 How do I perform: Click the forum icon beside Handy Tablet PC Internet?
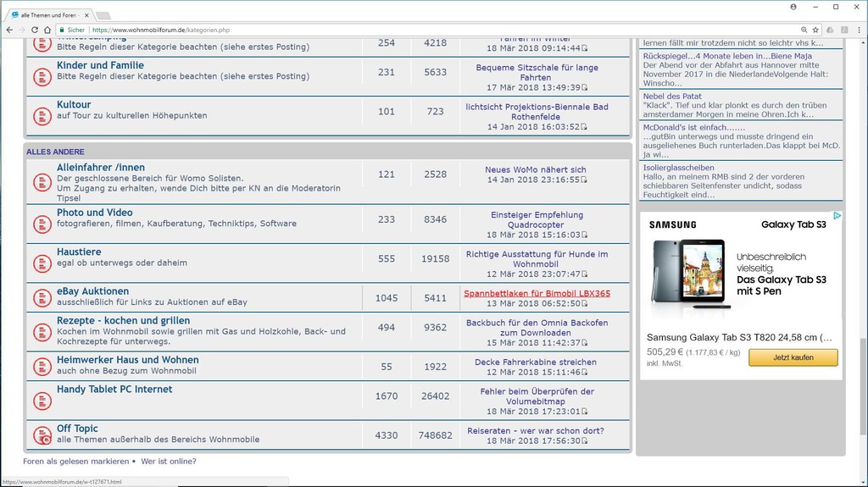(x=42, y=401)
